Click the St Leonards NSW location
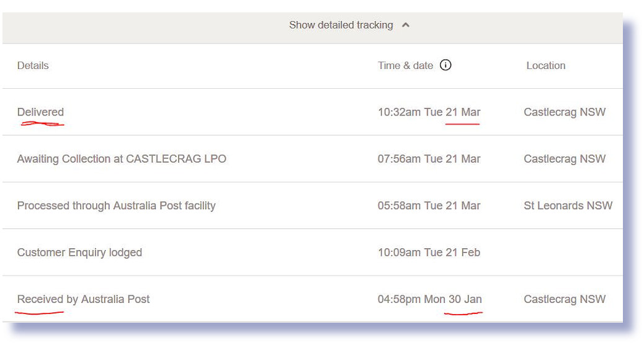The image size is (644, 345). point(568,206)
